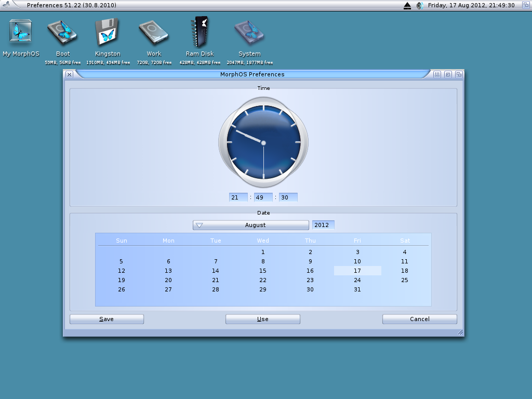This screenshot has width=532, height=399.
Task: Click the minutes field showing 49
Action: (x=263, y=197)
